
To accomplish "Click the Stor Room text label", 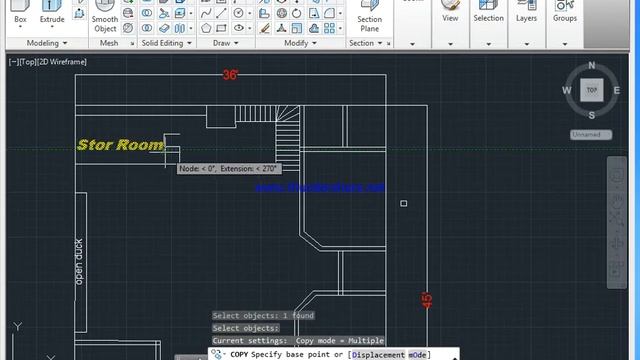I will coord(120,145).
